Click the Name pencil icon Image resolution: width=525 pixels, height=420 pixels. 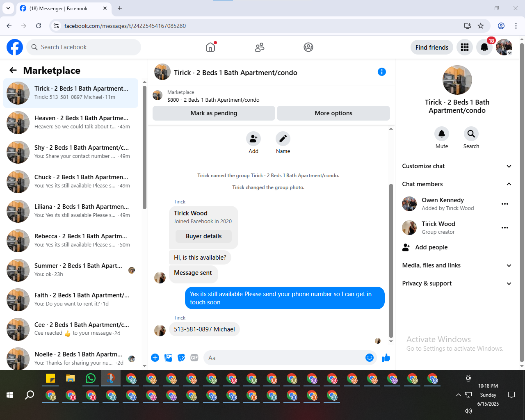(283, 139)
